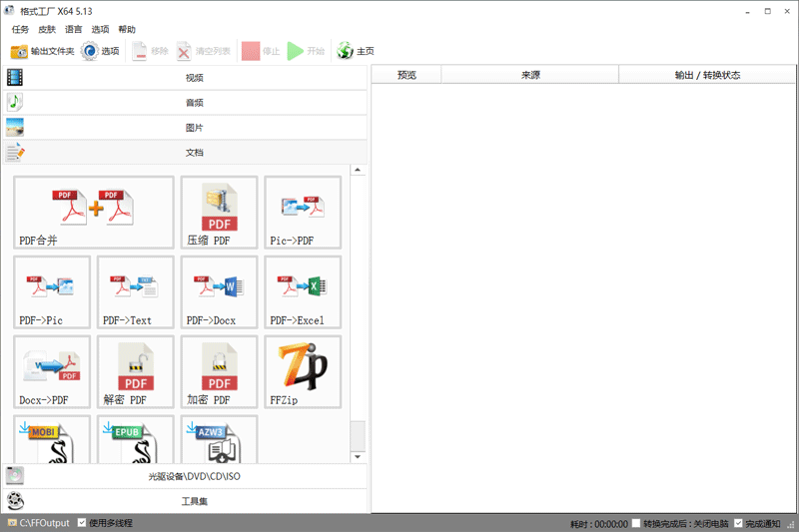The image size is (799, 532).
Task: Toggle the 使用多线程 multithreading checkbox
Action: pyautogui.click(x=82, y=523)
